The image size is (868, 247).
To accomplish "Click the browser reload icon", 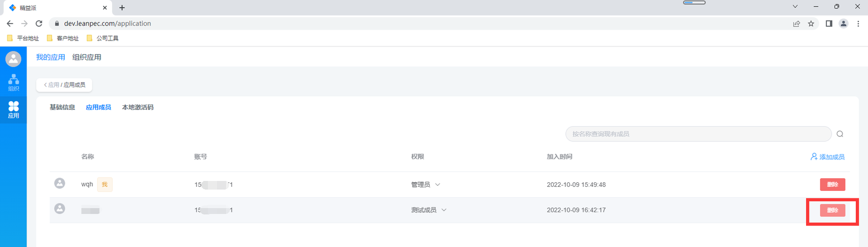I will coord(39,24).
